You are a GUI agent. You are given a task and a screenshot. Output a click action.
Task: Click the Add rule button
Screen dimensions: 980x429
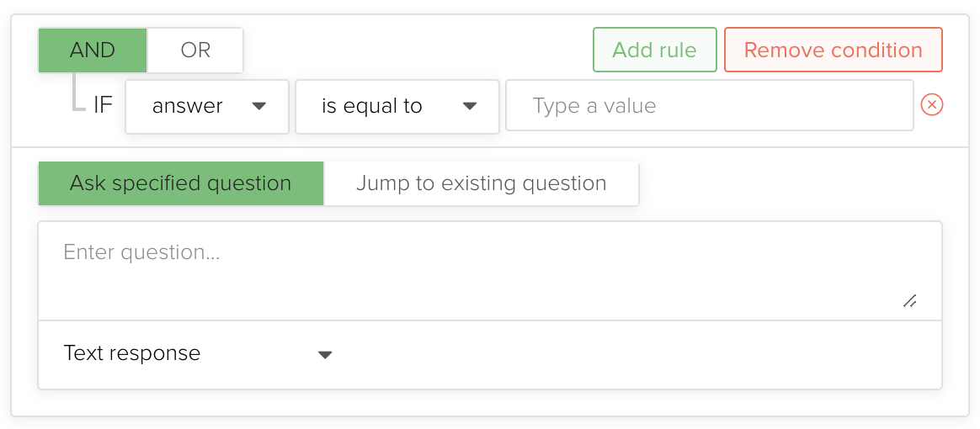click(654, 50)
